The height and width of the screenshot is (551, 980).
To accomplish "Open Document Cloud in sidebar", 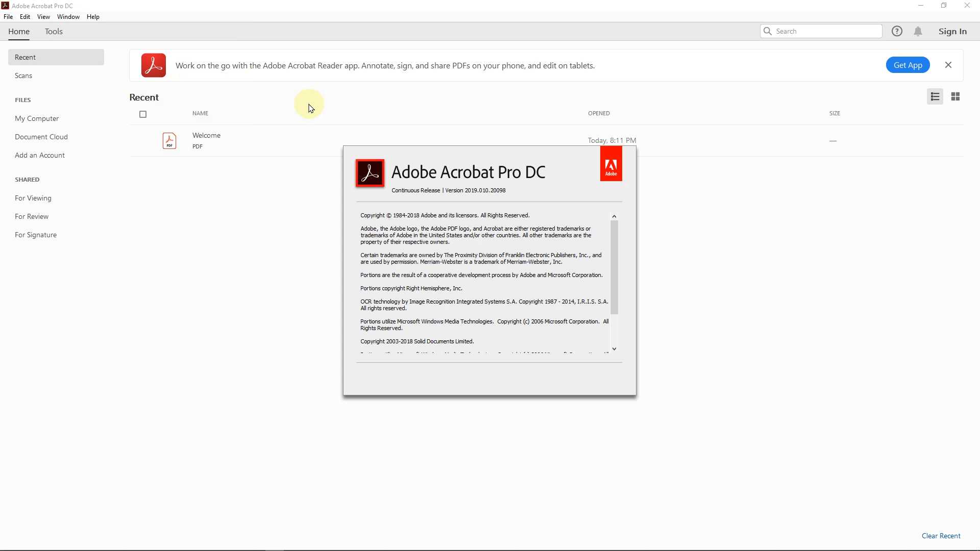I will [x=41, y=137].
